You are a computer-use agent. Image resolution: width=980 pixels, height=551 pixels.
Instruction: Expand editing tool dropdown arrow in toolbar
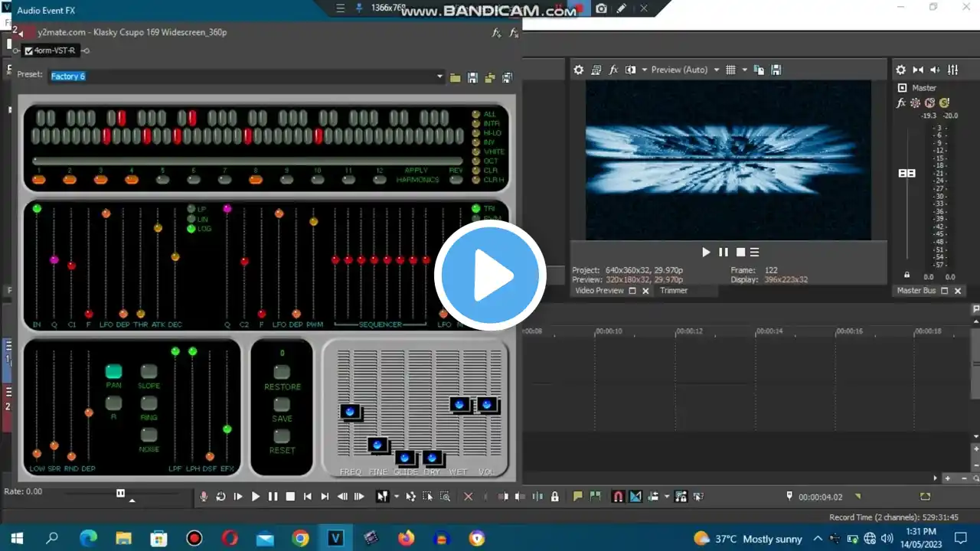coord(396,497)
